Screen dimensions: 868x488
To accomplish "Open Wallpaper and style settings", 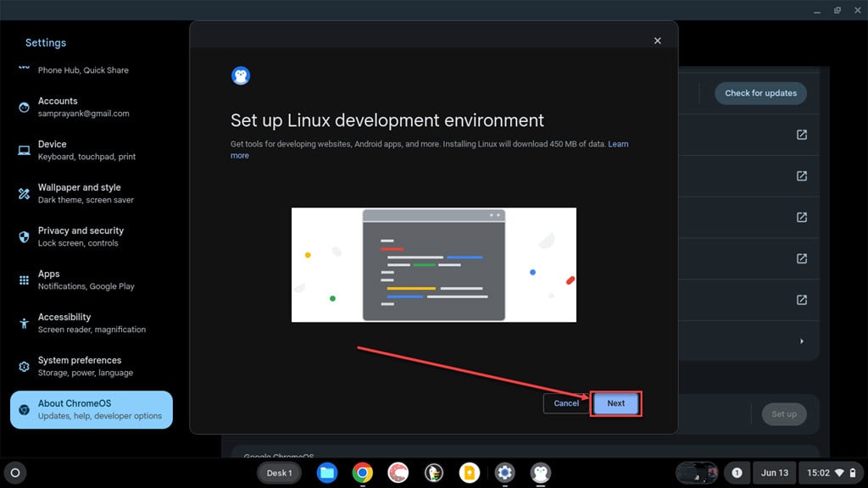I will point(92,193).
